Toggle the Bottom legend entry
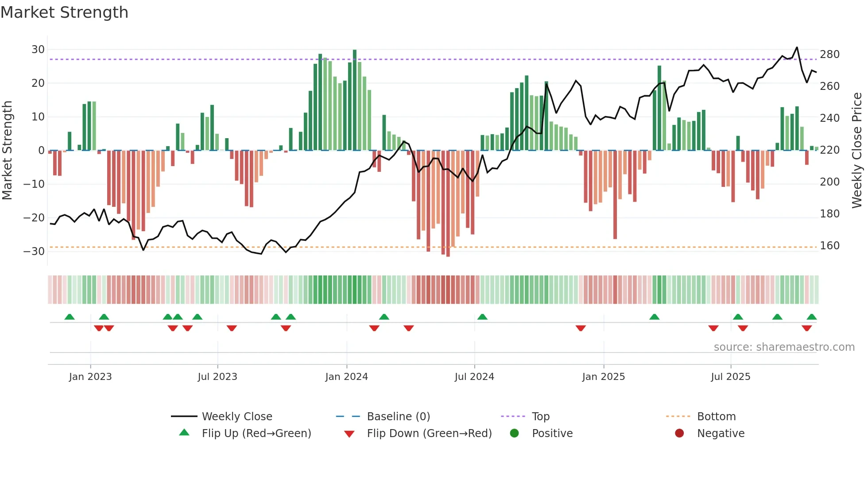The width and height of the screenshot is (868, 488). click(x=701, y=416)
